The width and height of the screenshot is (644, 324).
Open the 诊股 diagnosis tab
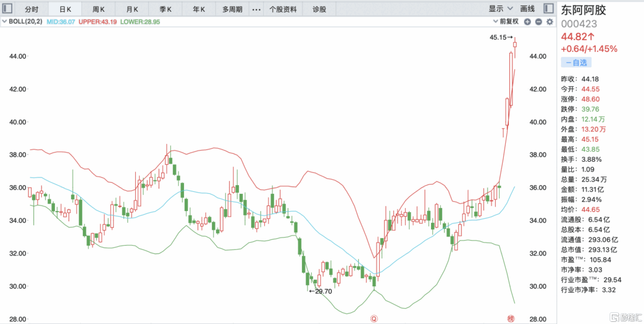[x=319, y=10]
